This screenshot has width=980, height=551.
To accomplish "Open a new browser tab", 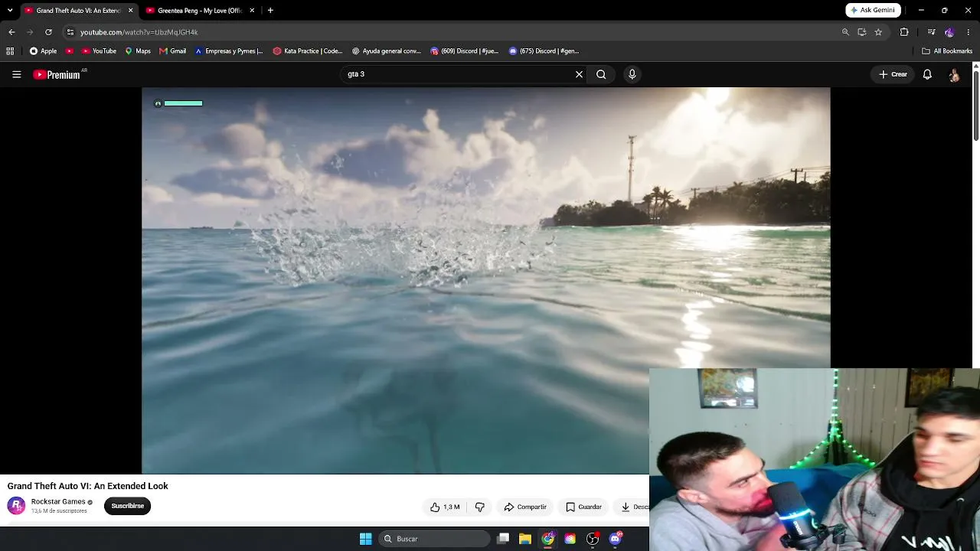I will pos(270,11).
